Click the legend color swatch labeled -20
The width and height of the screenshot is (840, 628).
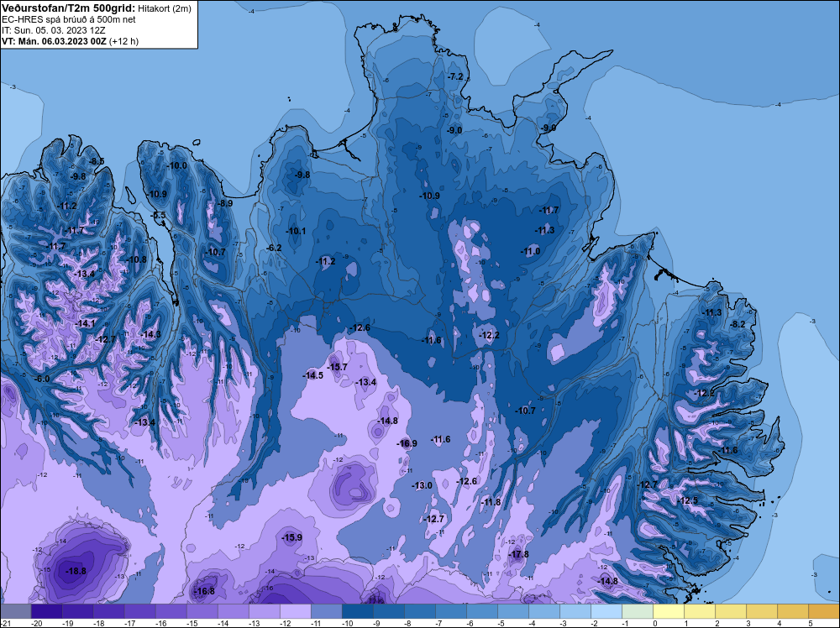(46, 611)
